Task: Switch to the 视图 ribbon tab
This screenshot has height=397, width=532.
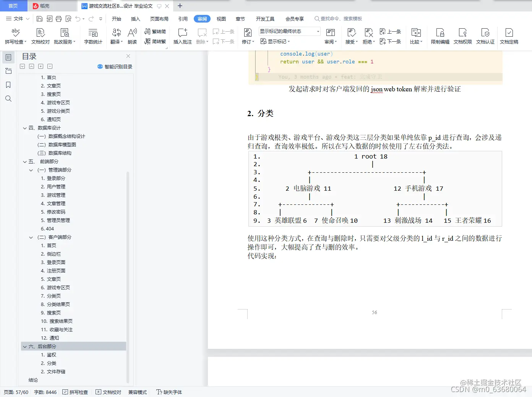Action: (221, 19)
